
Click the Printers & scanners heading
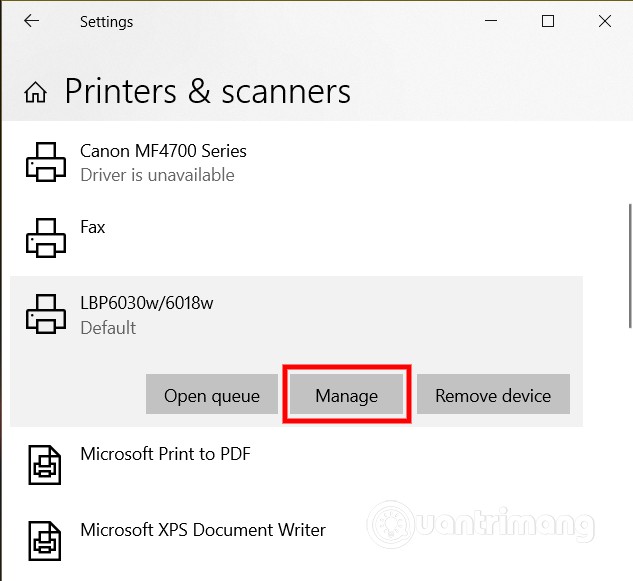(x=208, y=92)
